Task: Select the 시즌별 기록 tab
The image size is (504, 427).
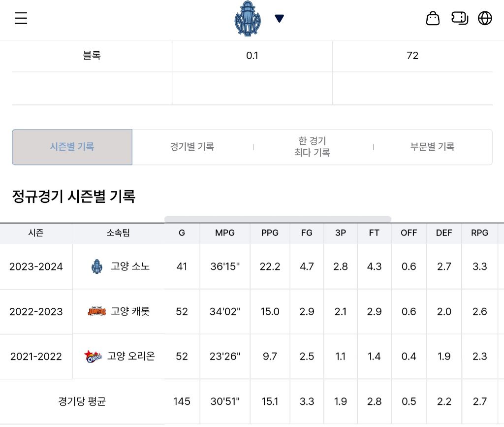Action: point(72,147)
